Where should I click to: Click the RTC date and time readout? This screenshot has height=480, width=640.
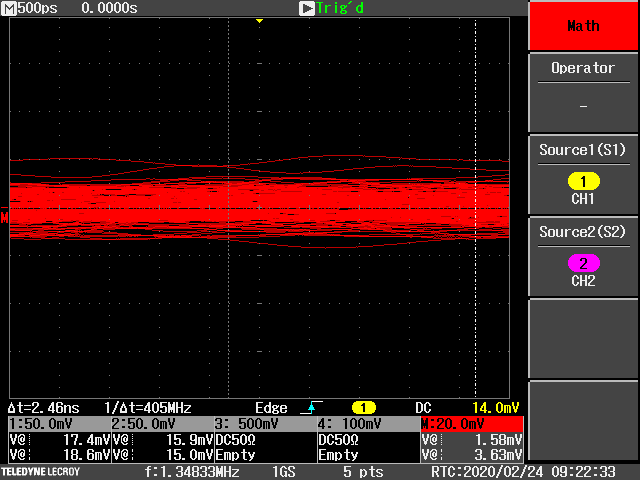(523, 472)
